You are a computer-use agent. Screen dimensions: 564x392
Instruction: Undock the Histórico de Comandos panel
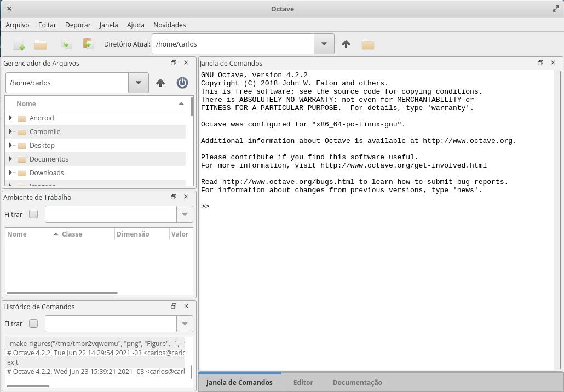coord(174,307)
